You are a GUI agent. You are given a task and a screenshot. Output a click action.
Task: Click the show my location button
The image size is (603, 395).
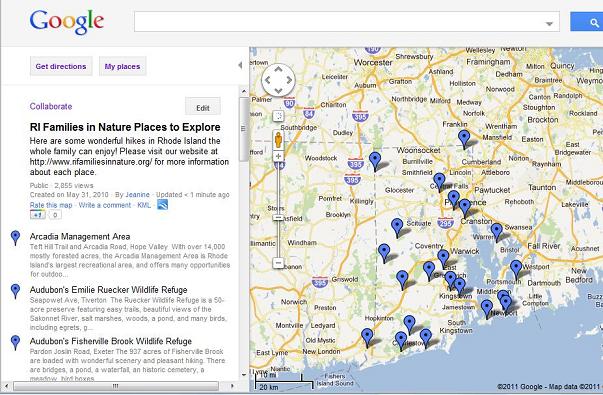coord(278,116)
